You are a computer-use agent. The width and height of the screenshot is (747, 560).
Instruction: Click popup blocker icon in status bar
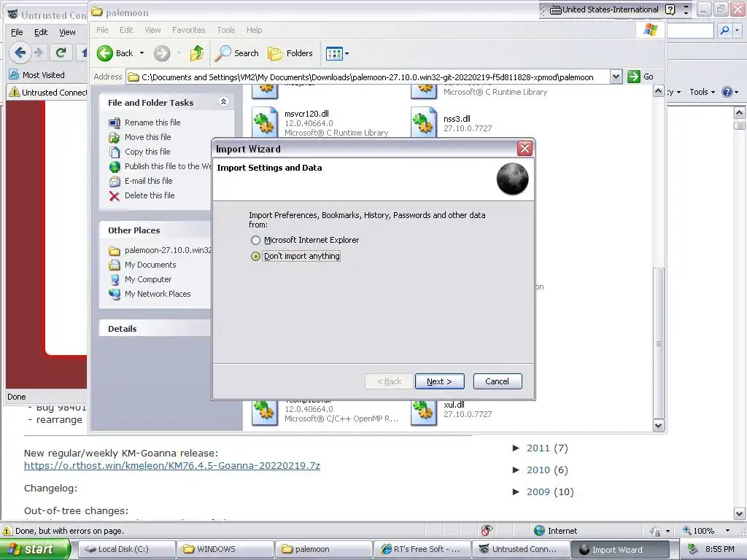tap(487, 531)
